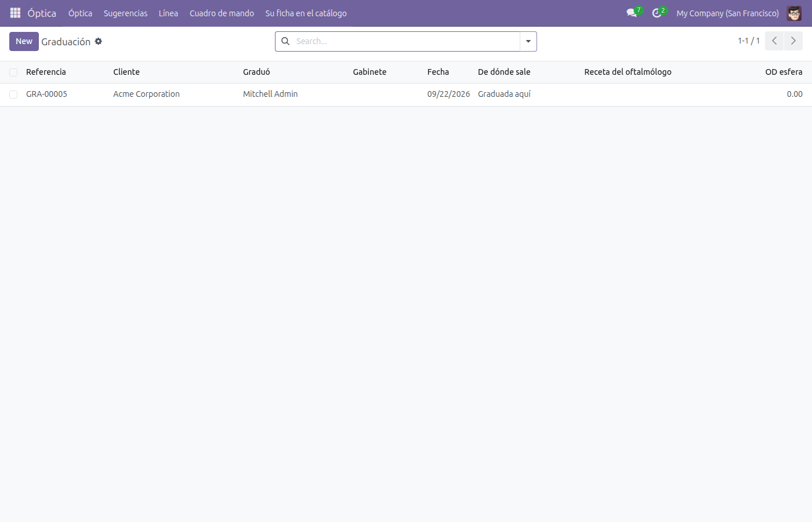
Task: Sort by the Cliente column header
Action: (126, 72)
